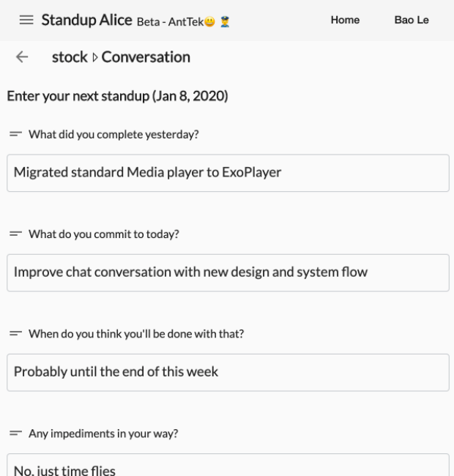
Task: Go back using the left arrow
Action: coord(22,57)
